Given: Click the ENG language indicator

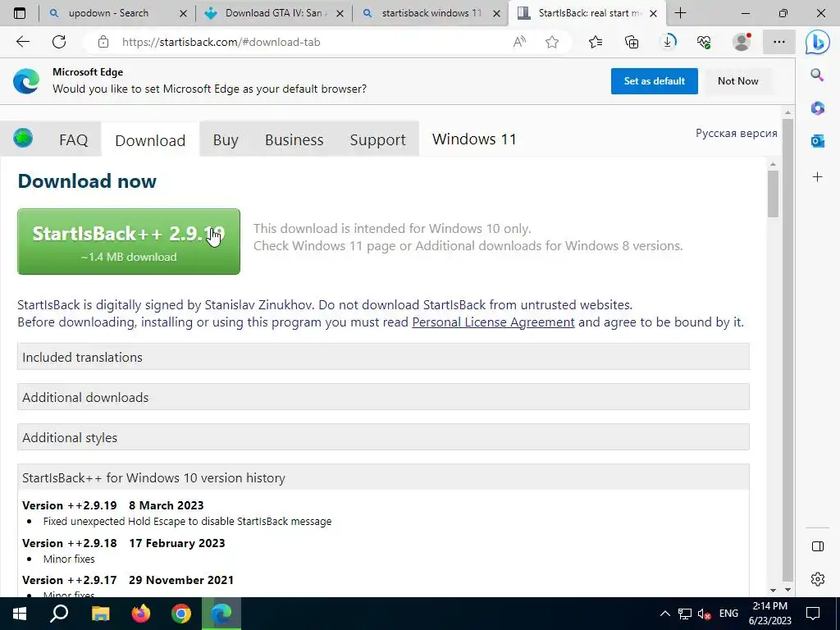Looking at the screenshot, I should (x=728, y=614).
